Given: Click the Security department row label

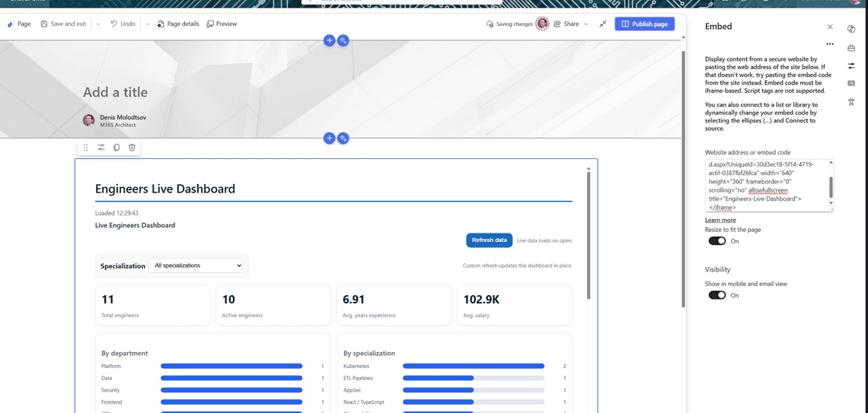Looking at the screenshot, I should coord(110,390).
